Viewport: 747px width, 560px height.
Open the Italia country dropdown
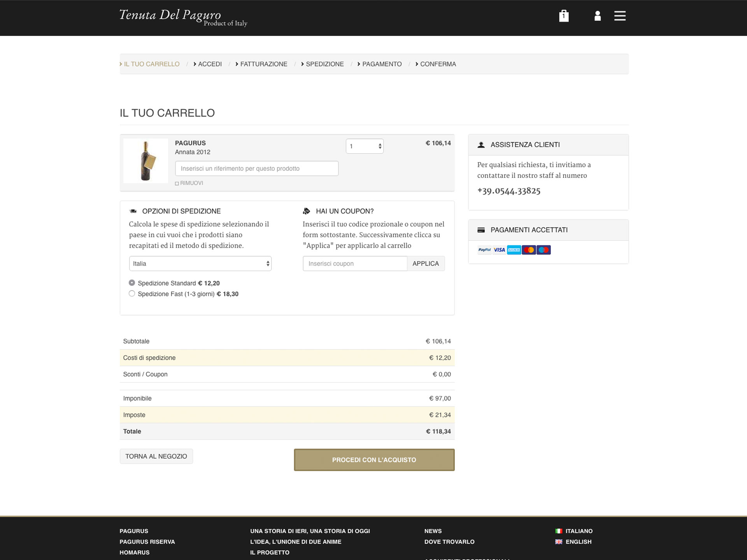[200, 264]
